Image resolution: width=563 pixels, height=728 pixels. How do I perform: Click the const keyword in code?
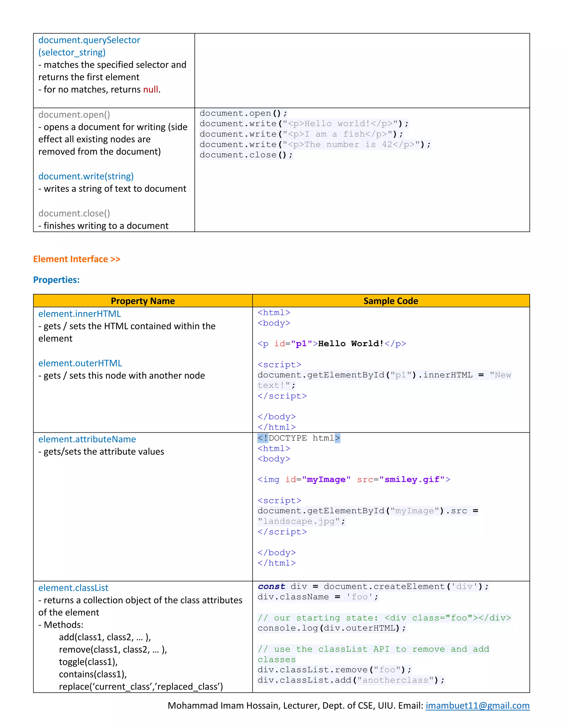click(x=271, y=586)
